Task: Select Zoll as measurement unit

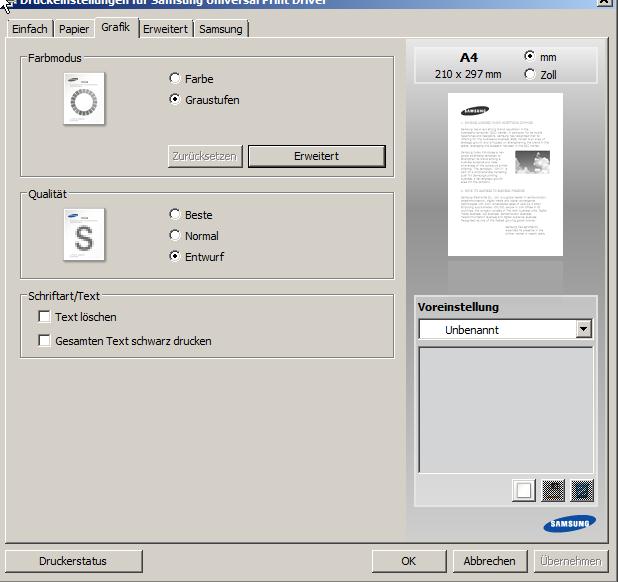Action: click(x=530, y=74)
